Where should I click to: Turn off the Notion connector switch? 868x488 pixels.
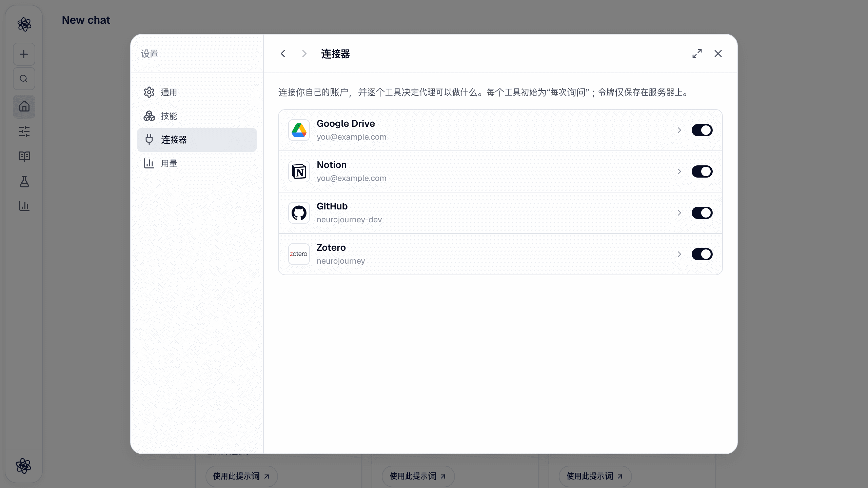point(702,171)
